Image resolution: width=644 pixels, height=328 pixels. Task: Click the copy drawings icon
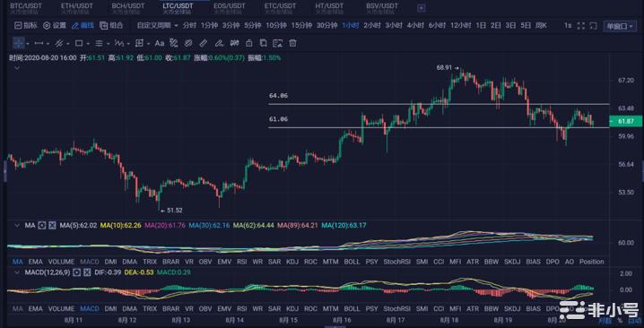[x=264, y=43]
